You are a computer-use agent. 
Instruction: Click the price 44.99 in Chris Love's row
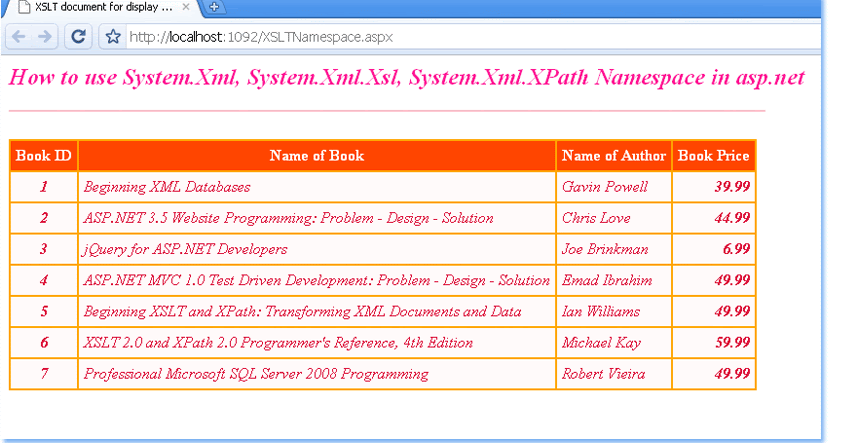pos(732,218)
